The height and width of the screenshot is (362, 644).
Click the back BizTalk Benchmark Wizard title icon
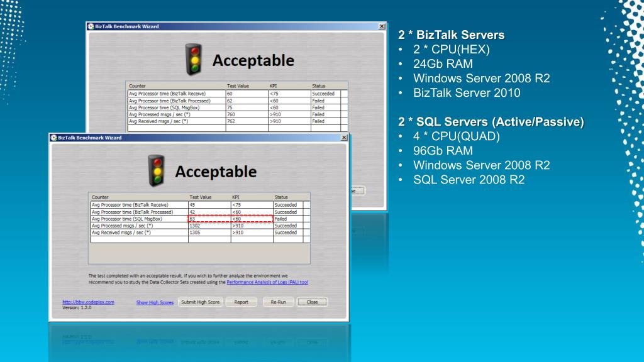pos(91,26)
